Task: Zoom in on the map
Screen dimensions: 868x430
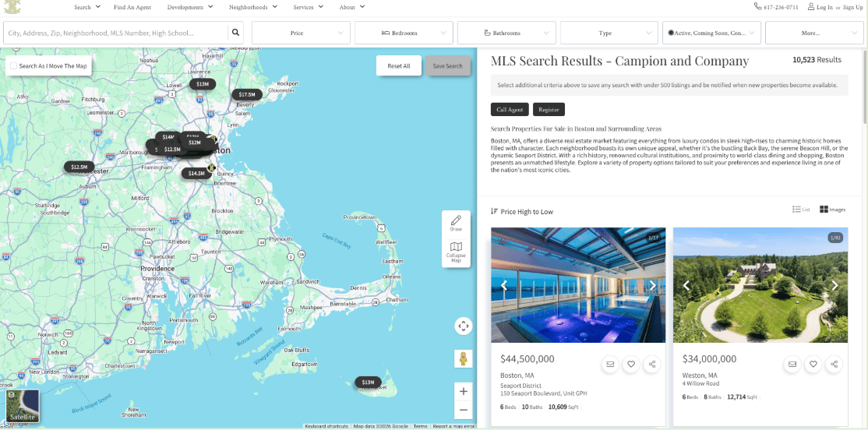Action: [x=464, y=392]
